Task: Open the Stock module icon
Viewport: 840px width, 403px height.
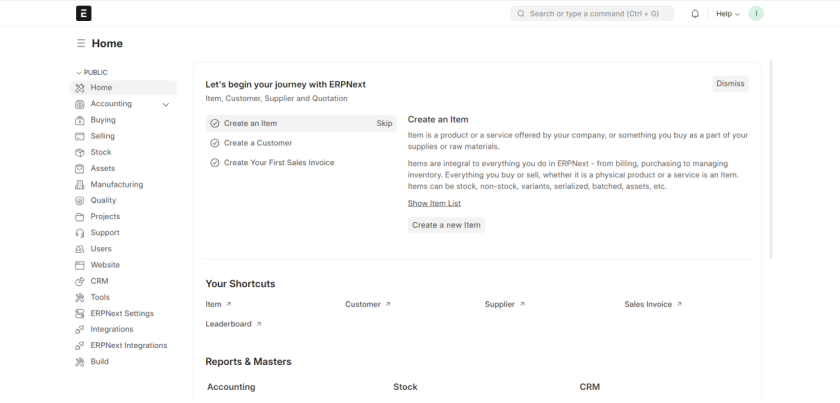Action: point(80,152)
